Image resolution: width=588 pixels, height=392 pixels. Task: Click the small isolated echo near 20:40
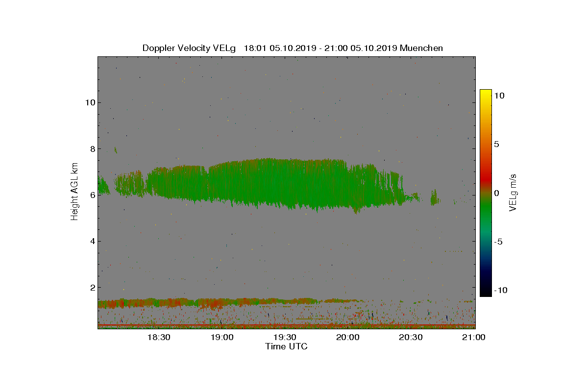pyautogui.click(x=434, y=198)
